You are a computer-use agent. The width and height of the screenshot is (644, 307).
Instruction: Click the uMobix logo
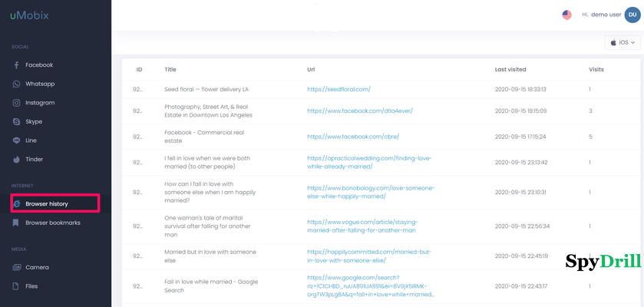click(28, 15)
